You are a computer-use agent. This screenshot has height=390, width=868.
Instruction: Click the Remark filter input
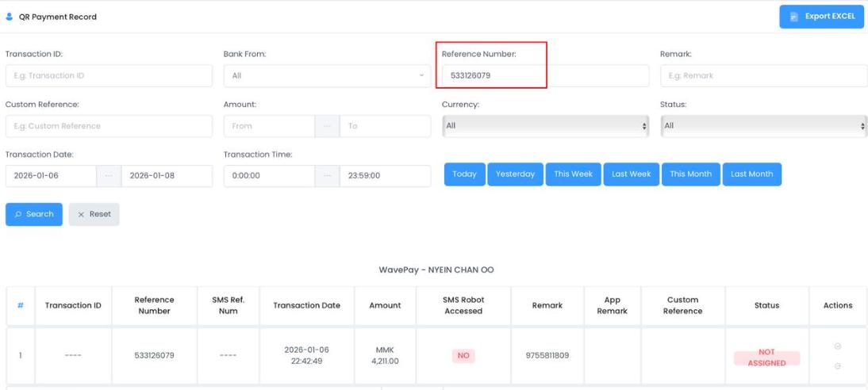point(762,76)
